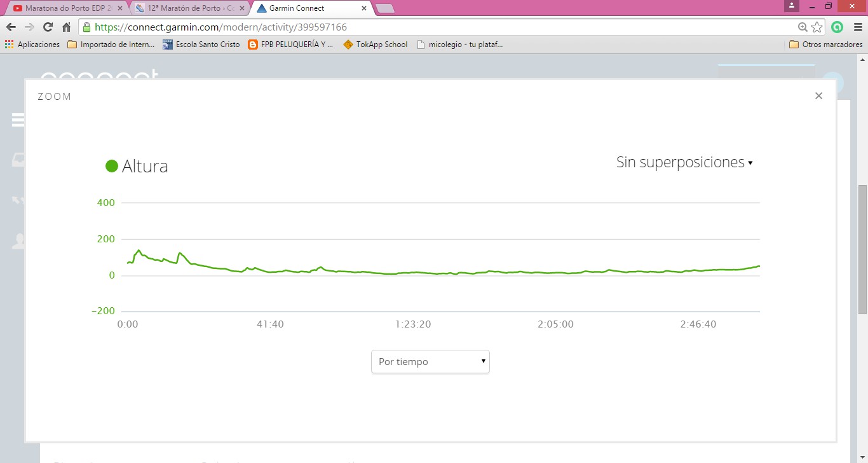Viewport: 868px width, 463px height.
Task: Open the Aplicaciones apps shortcut
Action: pyautogui.click(x=32, y=45)
